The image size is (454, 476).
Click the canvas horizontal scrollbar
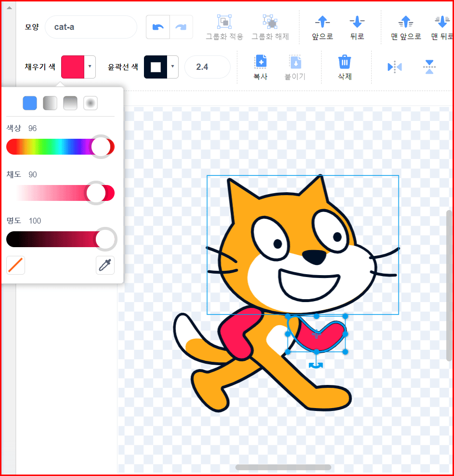[283, 467]
